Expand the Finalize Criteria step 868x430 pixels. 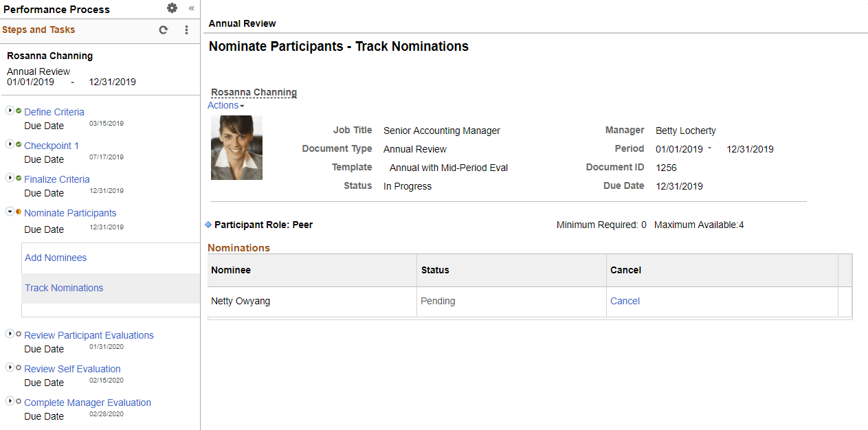[x=10, y=177]
